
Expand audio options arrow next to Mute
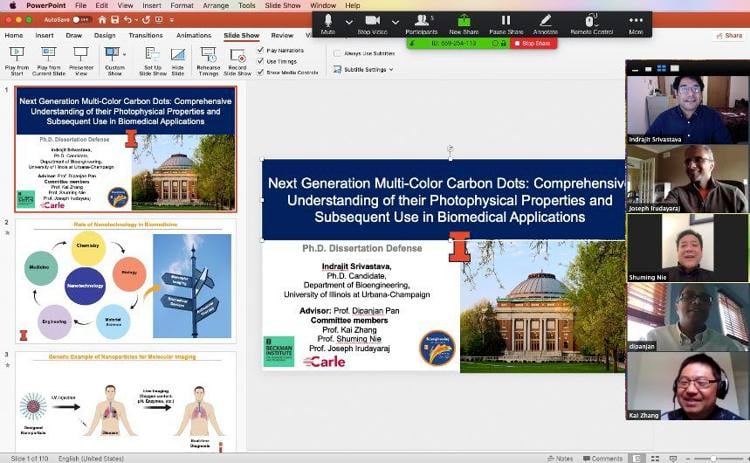coord(349,22)
